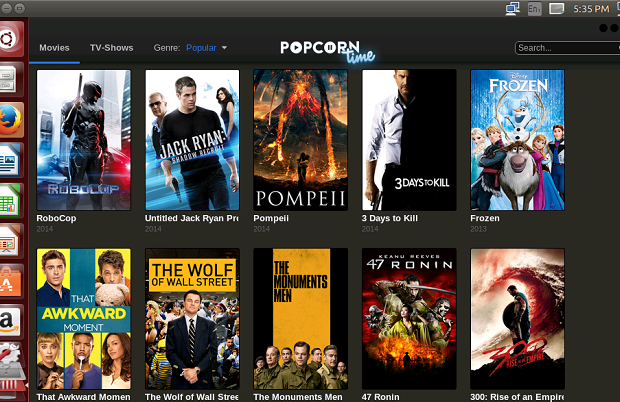Focus the Search input field
The width and height of the screenshot is (620, 402).
point(567,48)
